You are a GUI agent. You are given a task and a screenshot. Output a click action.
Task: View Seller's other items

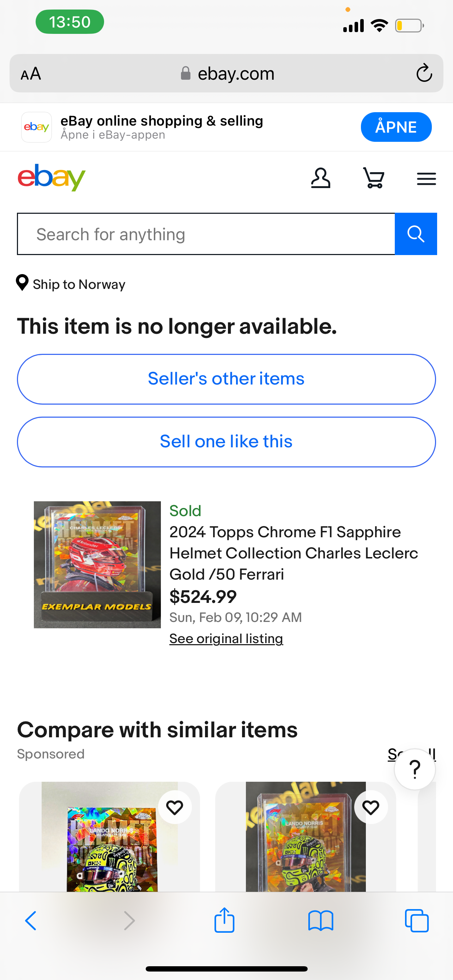pos(226,379)
